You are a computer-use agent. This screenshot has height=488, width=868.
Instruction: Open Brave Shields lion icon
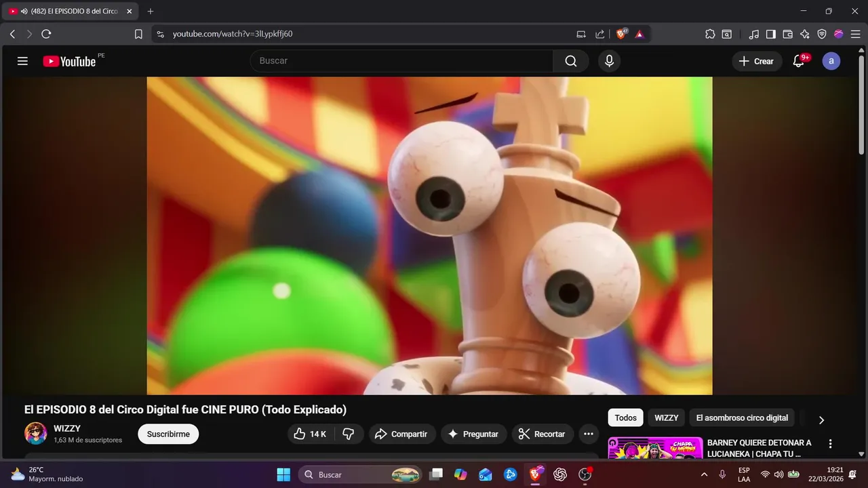tap(622, 34)
